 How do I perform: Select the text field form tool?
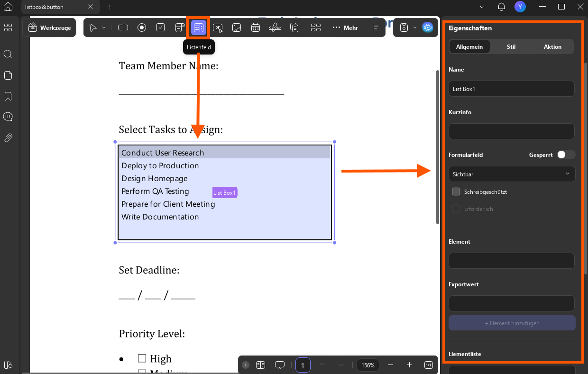pos(123,27)
